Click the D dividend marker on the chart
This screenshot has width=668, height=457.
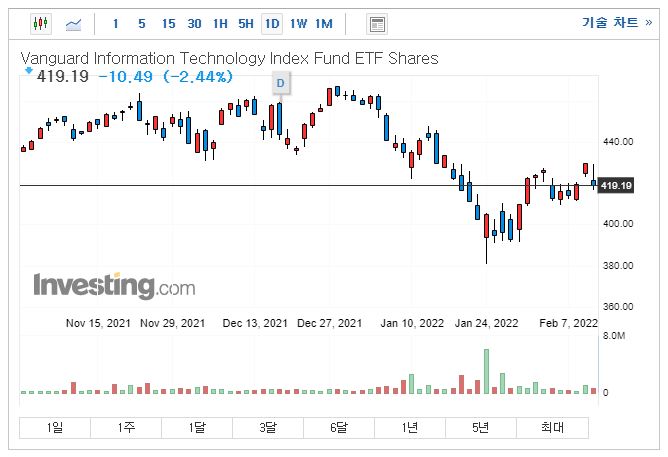[280, 83]
